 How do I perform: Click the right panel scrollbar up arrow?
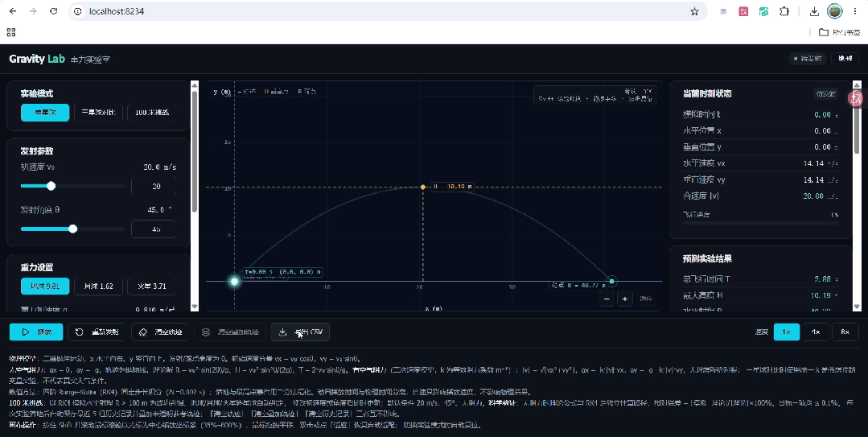tap(857, 85)
